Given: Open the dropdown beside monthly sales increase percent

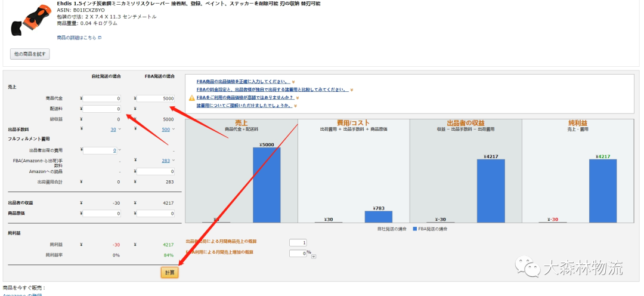Looking at the screenshot, I should point(314,257).
